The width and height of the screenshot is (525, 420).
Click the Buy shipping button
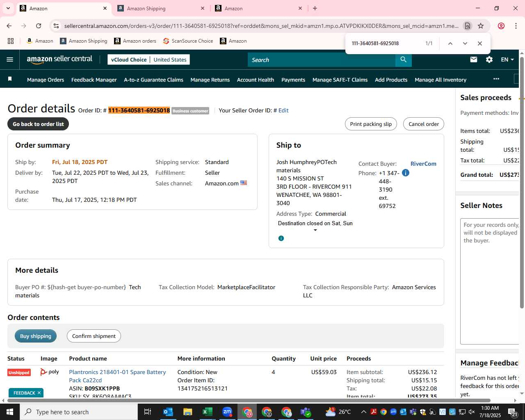click(x=36, y=336)
